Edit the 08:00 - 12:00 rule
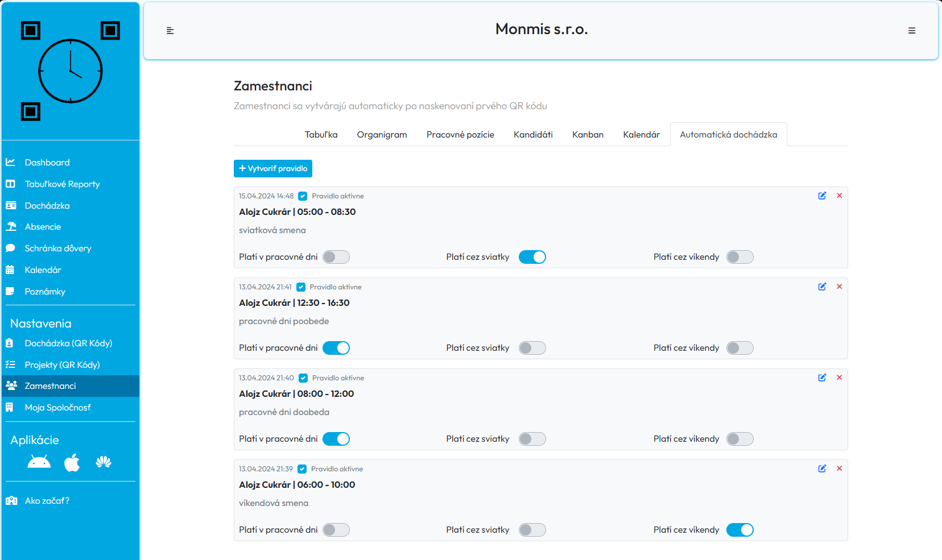The image size is (942, 560). click(822, 378)
